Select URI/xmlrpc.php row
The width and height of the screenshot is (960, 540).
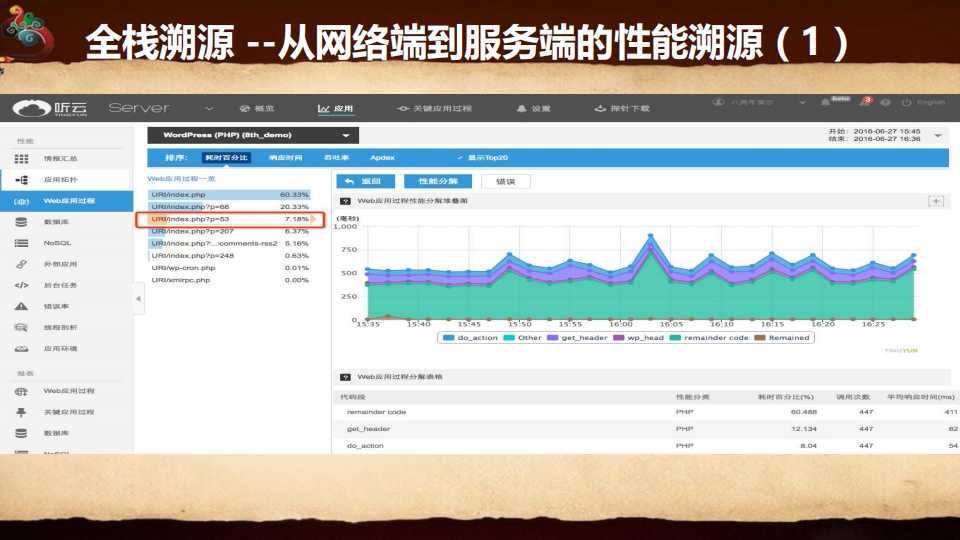(x=230, y=280)
